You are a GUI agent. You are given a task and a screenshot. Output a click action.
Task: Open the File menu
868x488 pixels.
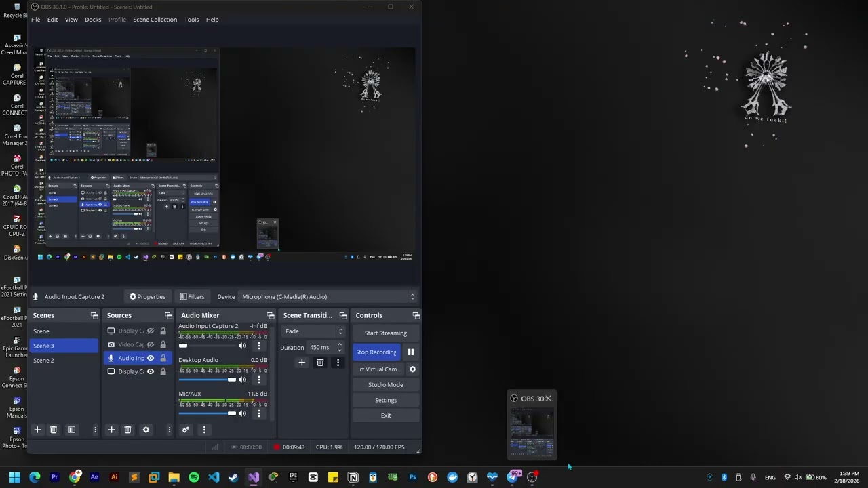pos(35,20)
